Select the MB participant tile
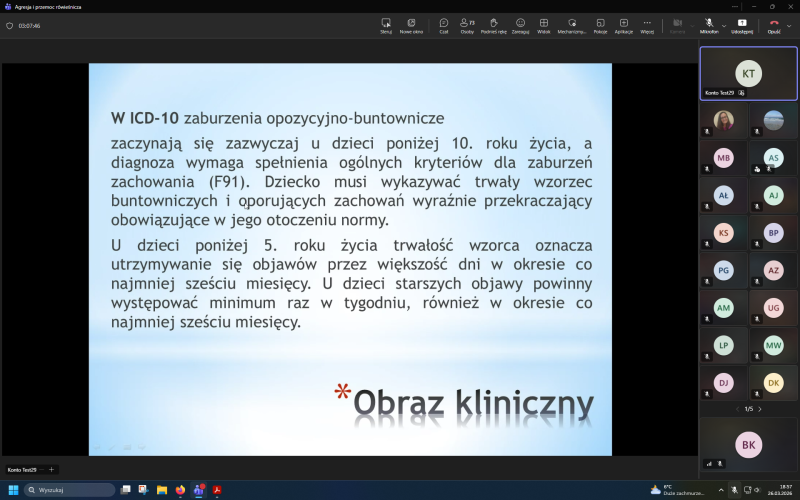Viewport: 800px width, 500px height. click(x=723, y=157)
